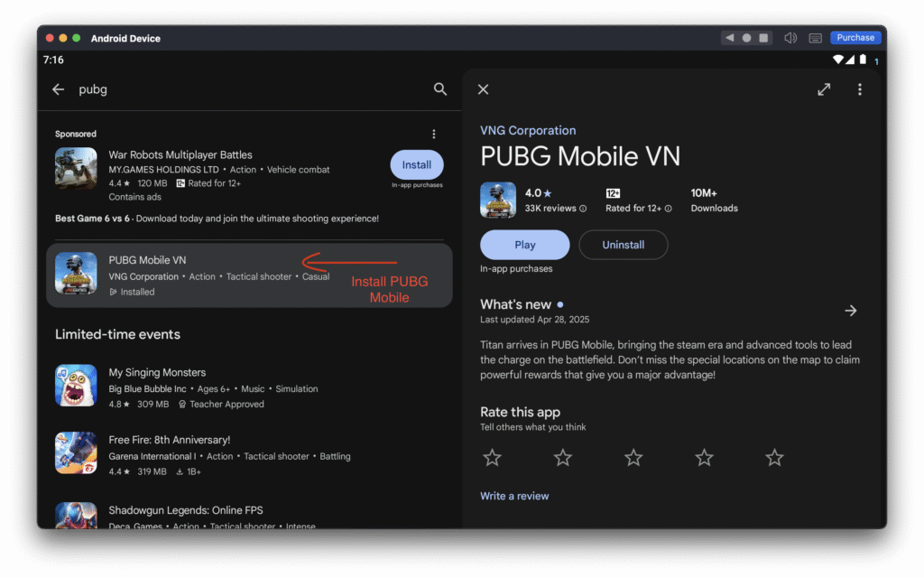This screenshot has width=924, height=578.
Task: Rate the app four stars
Action: click(x=704, y=458)
